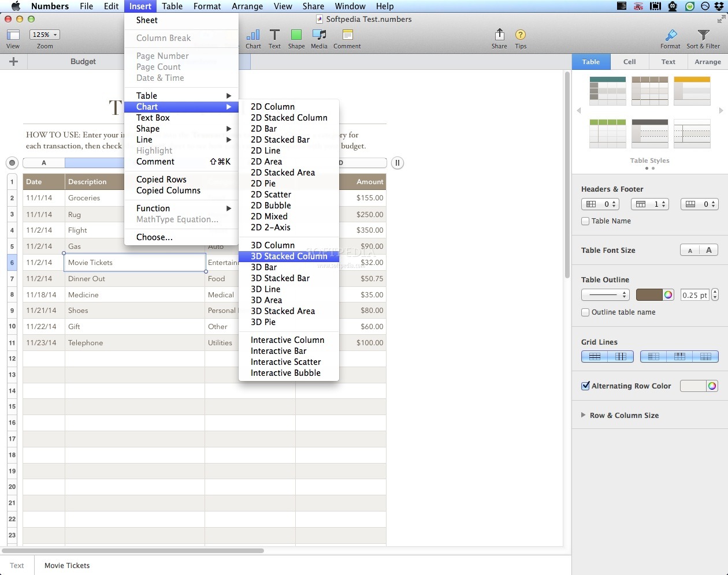Screen dimensions: 728x575
Task: Insert a Text box from toolbar
Action: 274,39
